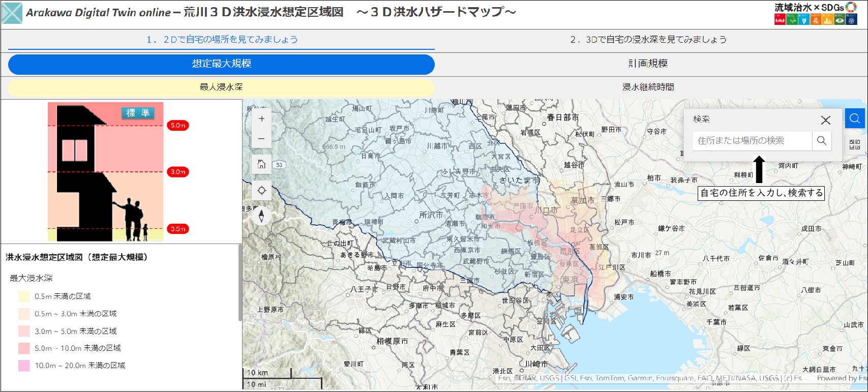Click the 検索 panel title
This screenshot has height=392, width=868.
(x=702, y=119)
